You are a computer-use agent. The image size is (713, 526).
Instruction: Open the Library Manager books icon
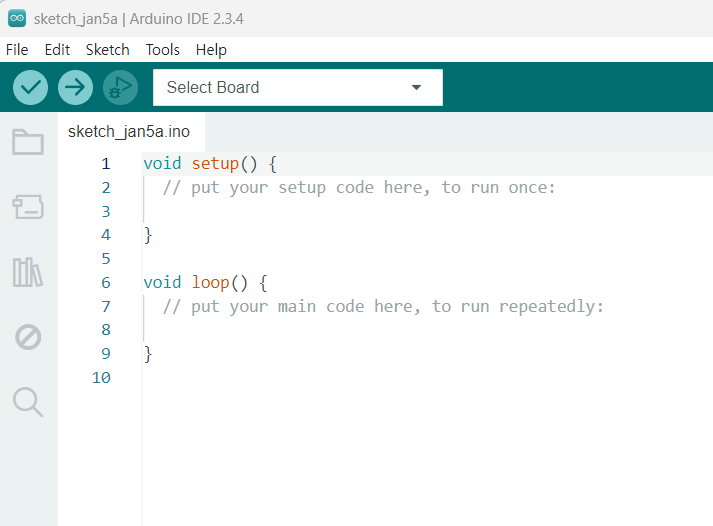coord(28,272)
